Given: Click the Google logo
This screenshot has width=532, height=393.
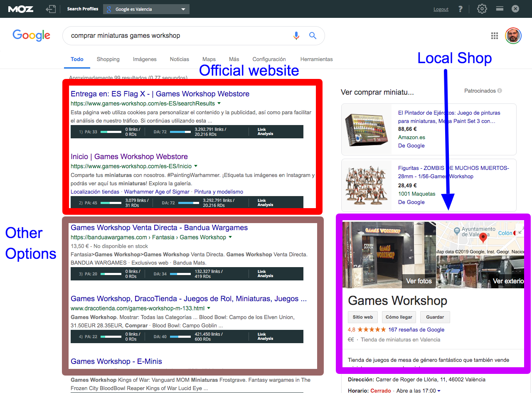Looking at the screenshot, I should point(31,36).
